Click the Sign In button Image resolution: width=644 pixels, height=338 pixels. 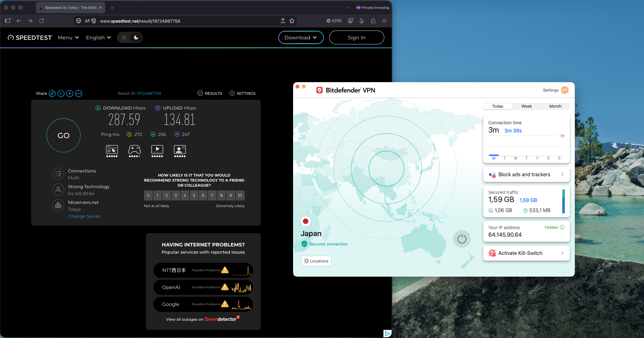tap(357, 37)
